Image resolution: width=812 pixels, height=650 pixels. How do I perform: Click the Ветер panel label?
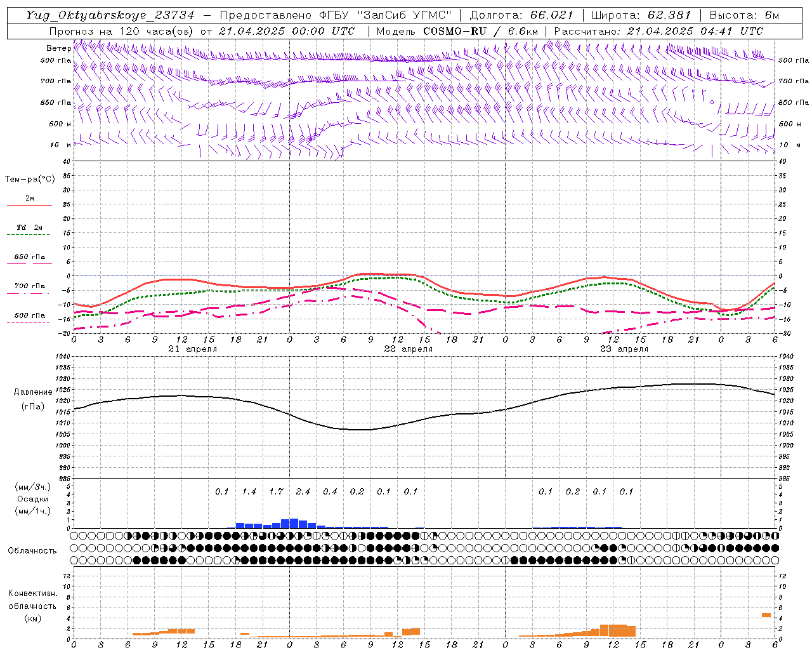coord(58,48)
